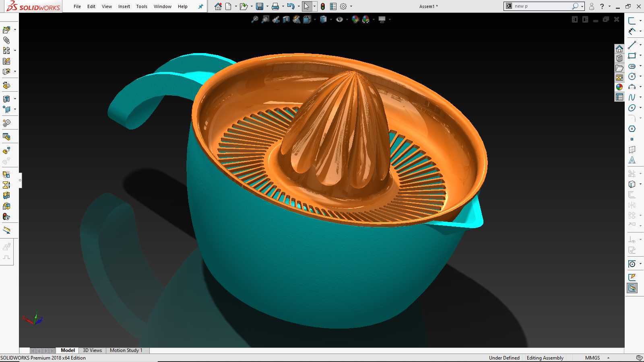
Task: Click Apply Scene icon
Action: 366,19
